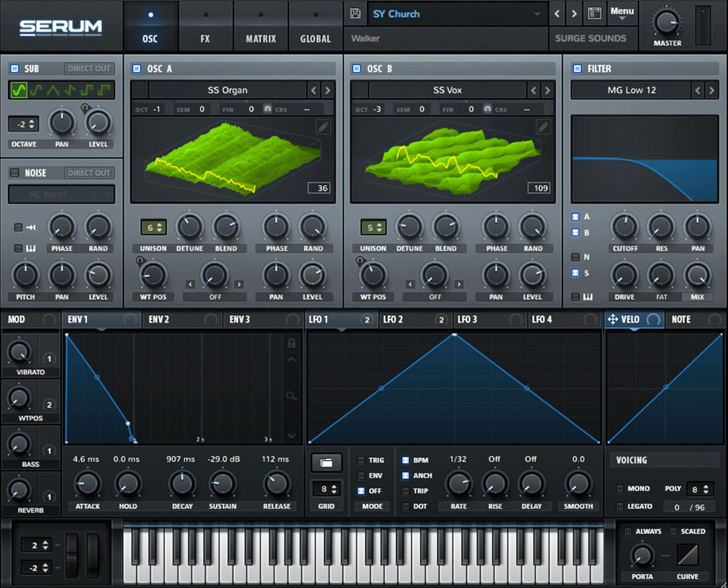The image size is (728, 588).
Task: Click Noise DIRECT OUT button
Action: click(x=89, y=173)
